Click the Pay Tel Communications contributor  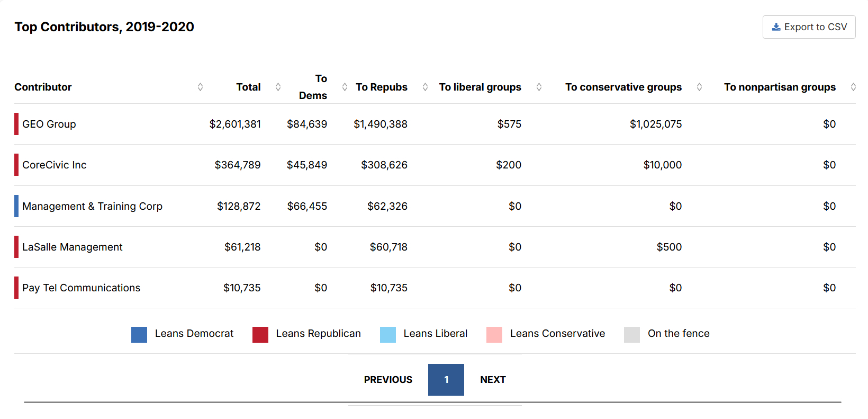pyautogui.click(x=81, y=288)
